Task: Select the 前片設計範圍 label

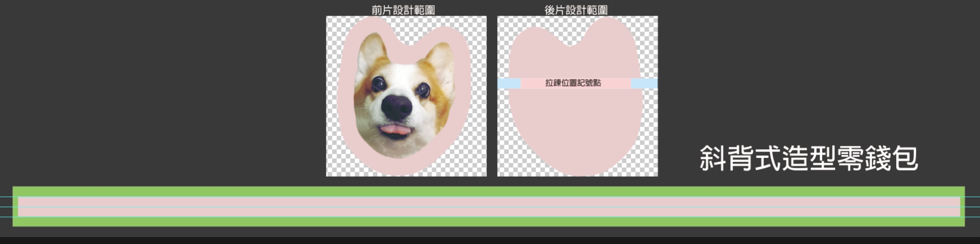Action: coord(403,10)
